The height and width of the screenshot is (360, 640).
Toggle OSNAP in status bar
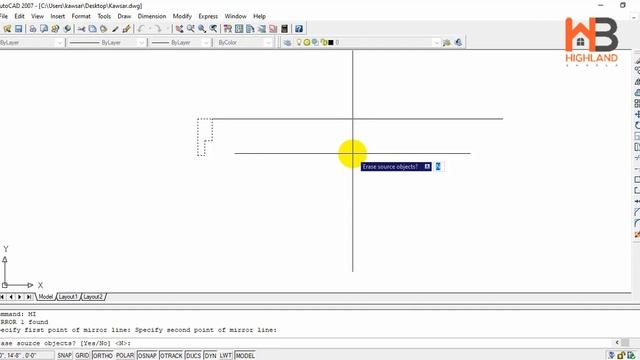147,356
